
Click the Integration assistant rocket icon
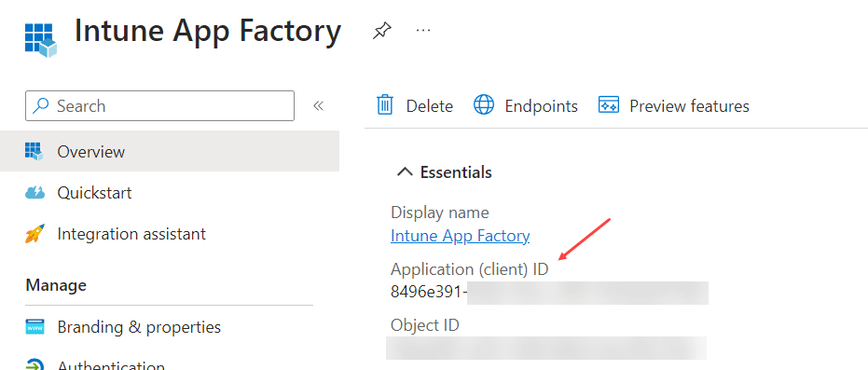tap(34, 234)
